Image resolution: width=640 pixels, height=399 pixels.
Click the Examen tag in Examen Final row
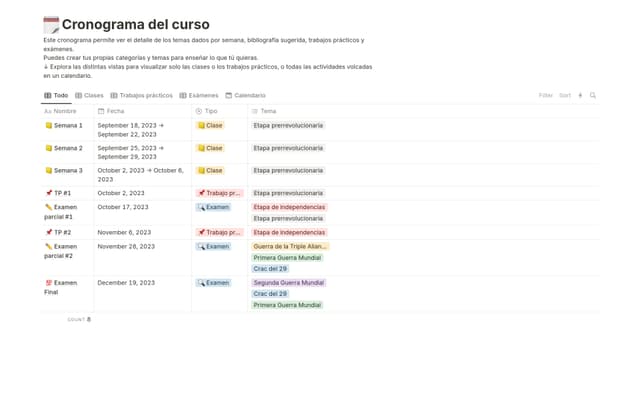213,283
